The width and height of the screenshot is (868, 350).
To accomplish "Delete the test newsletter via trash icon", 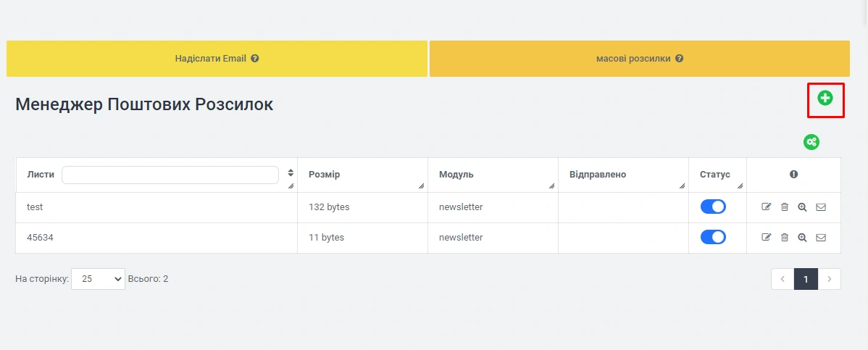I will click(785, 207).
